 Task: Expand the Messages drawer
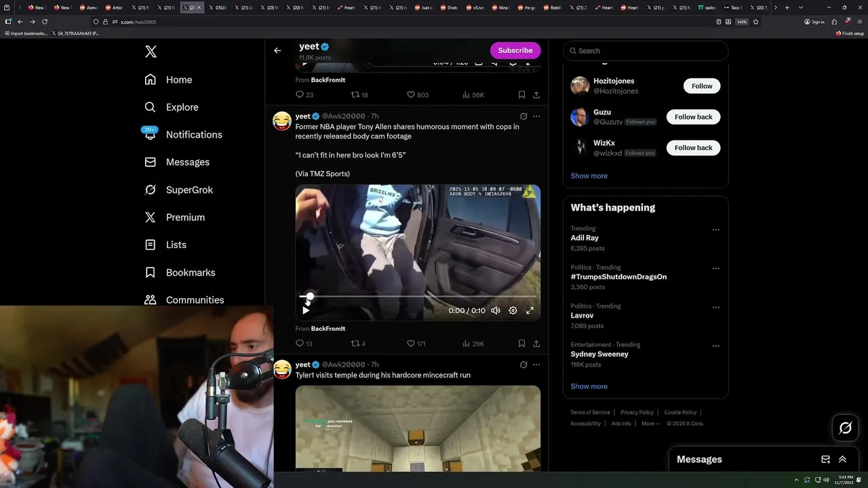coord(842,460)
